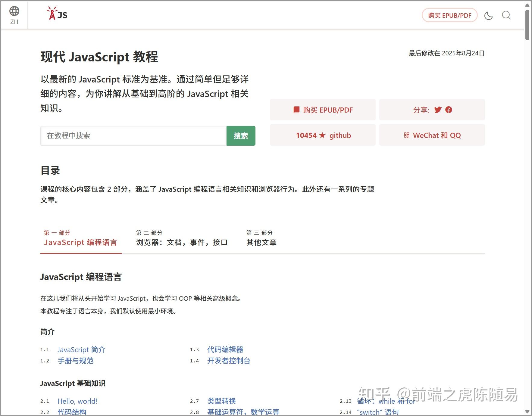Click the WeChat 和 QQ card
The image size is (532, 416).
click(x=432, y=135)
